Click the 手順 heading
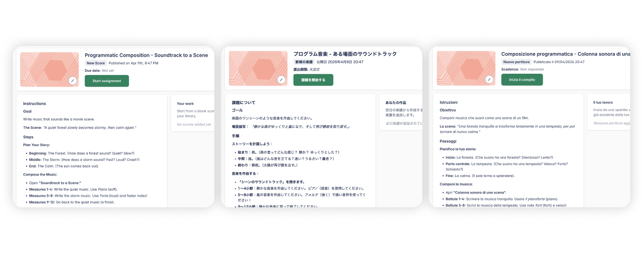The height and width of the screenshot is (258, 644). 236,136
